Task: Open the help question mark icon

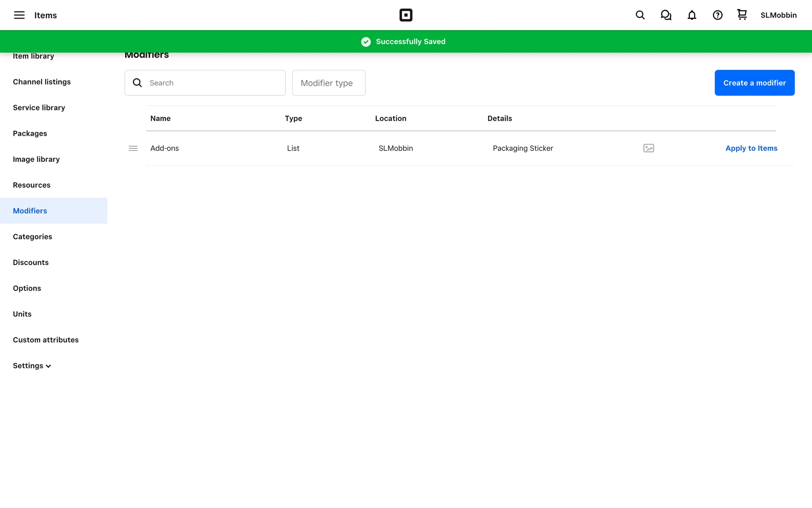Action: (x=717, y=15)
